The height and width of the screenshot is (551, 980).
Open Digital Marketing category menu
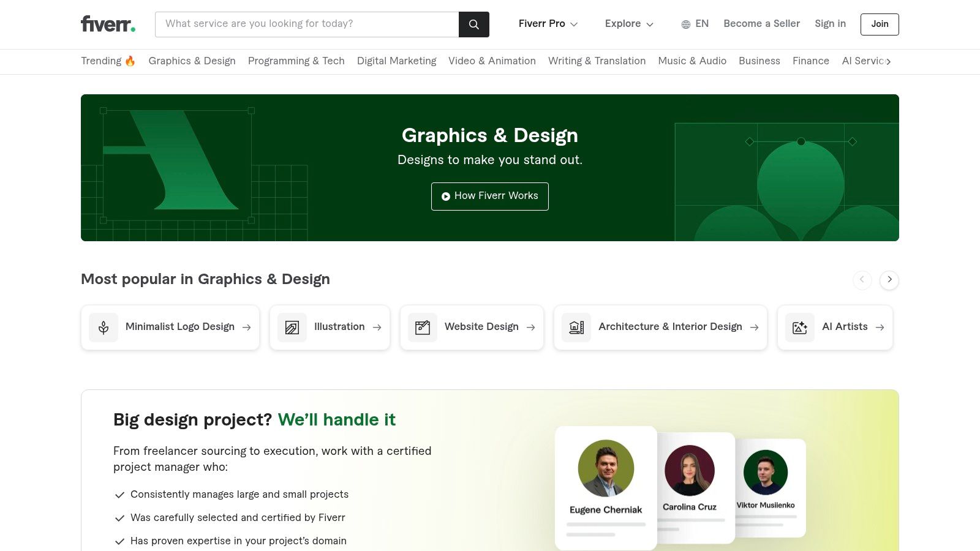coord(397,61)
